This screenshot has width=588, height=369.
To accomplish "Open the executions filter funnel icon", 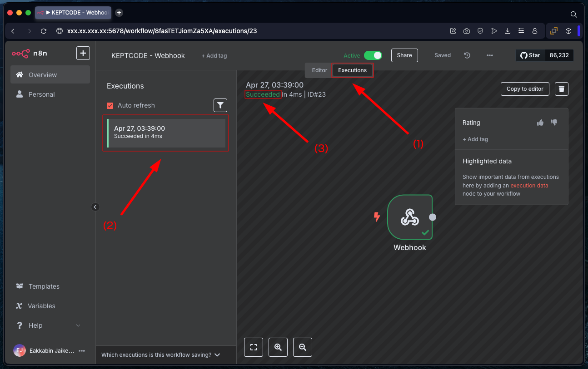I will pyautogui.click(x=220, y=105).
